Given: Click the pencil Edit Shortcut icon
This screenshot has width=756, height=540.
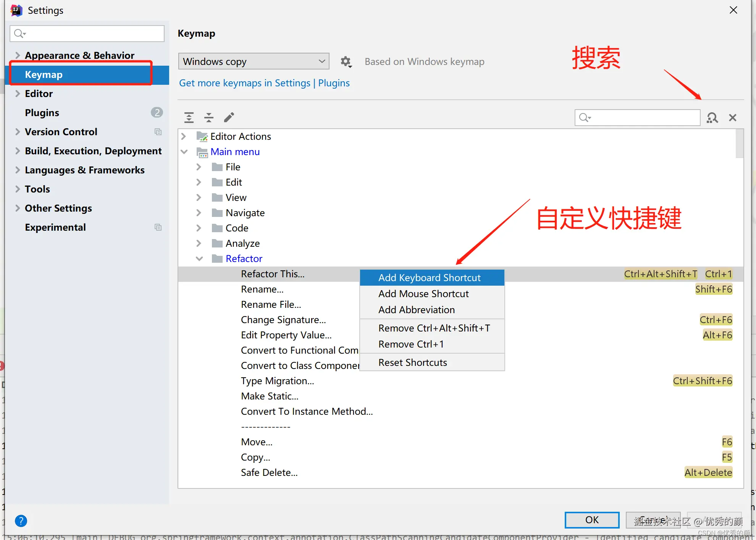Looking at the screenshot, I should 229,117.
